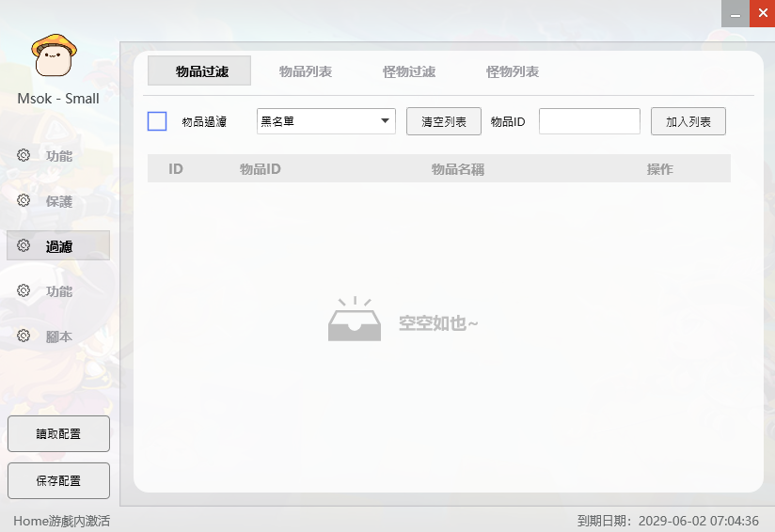Select the 物品过滤 tab
Image resolution: width=775 pixels, height=532 pixels.
(x=199, y=71)
